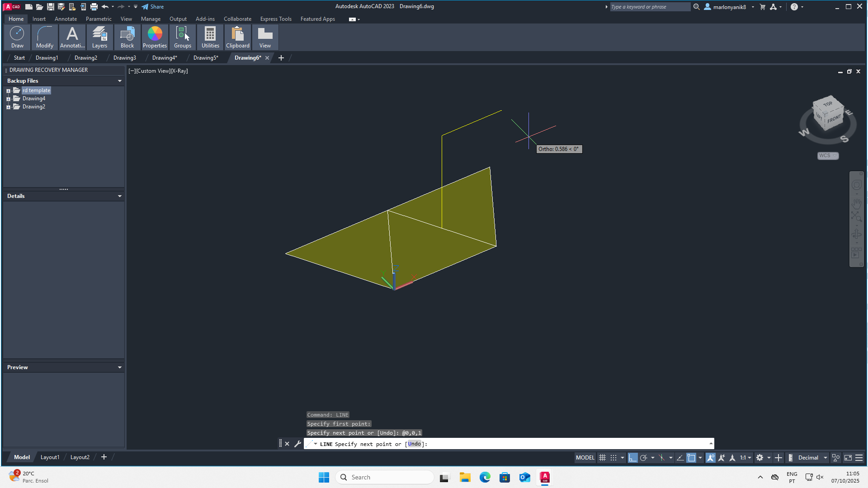Click the Windows Start button
The width and height of the screenshot is (868, 488).
coord(324,477)
